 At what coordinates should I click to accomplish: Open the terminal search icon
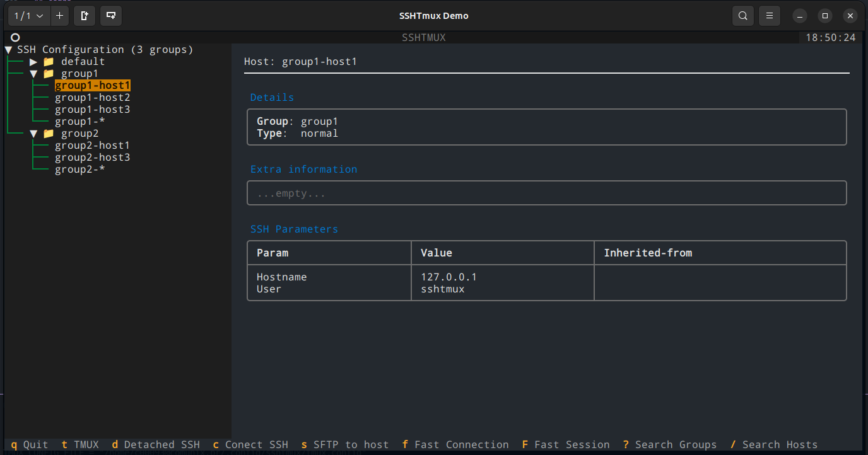point(743,16)
